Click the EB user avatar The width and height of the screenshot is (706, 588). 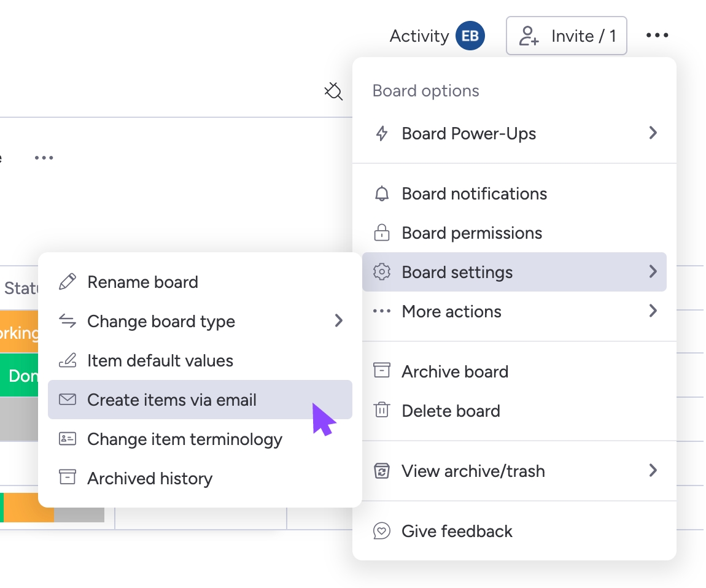click(470, 35)
